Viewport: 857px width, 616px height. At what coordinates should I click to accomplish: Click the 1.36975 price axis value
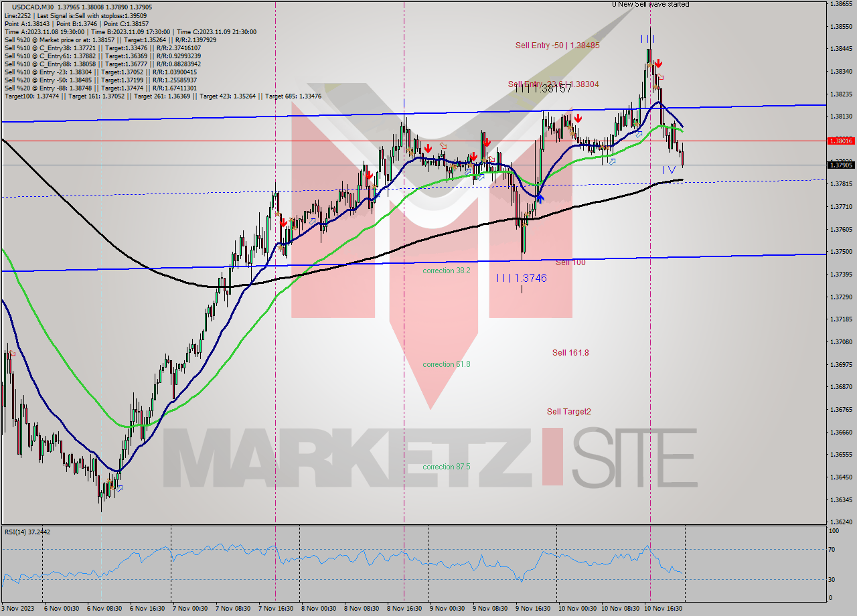(841, 364)
